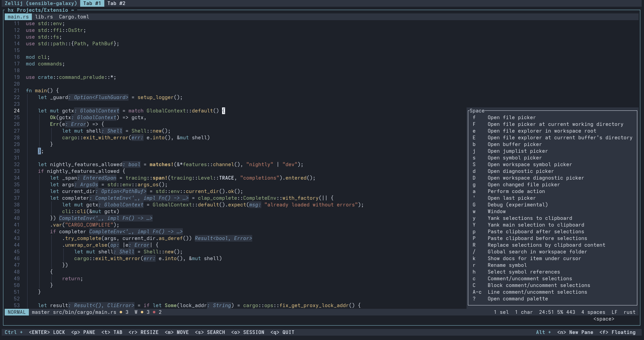Click the 'Zellij (sensible-galaxy)' session label
The height and width of the screenshot is (340, 644).
pyautogui.click(x=41, y=3)
